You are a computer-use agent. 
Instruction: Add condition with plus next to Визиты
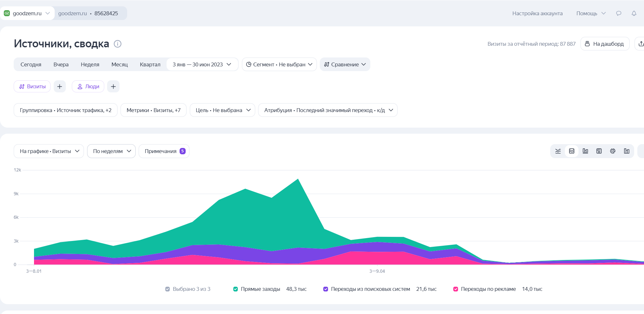[59, 86]
